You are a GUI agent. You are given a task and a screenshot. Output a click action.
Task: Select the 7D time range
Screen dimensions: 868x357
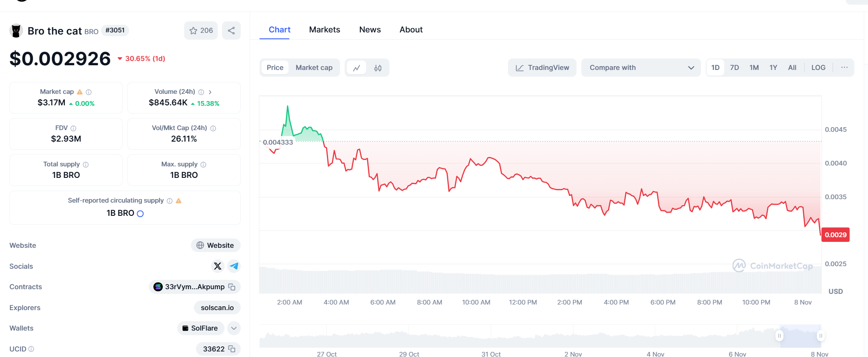tap(734, 68)
